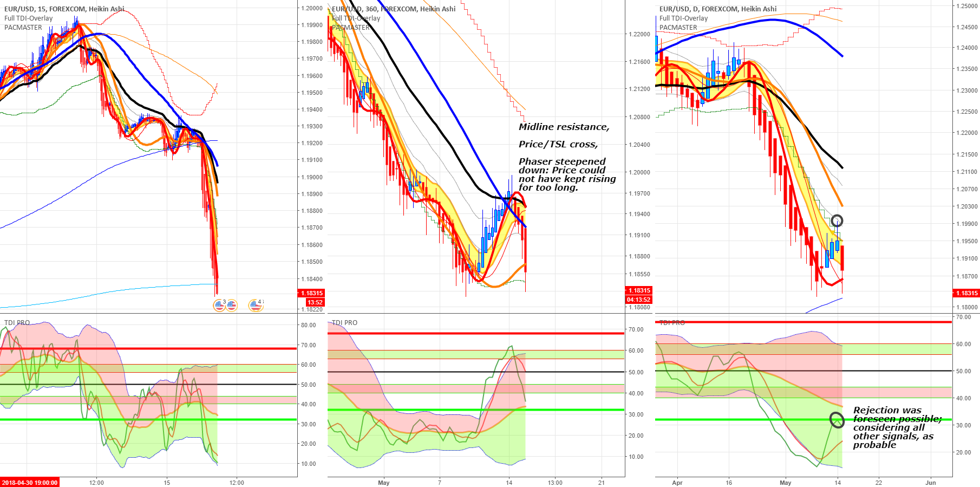Click the Jun tick on daily chart axis
This screenshot has width=980, height=487.
point(931,483)
